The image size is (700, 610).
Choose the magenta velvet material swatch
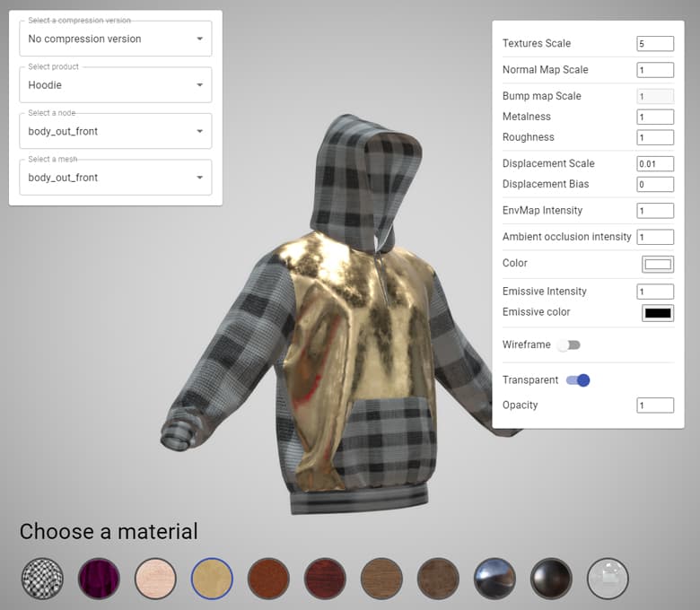point(99,579)
